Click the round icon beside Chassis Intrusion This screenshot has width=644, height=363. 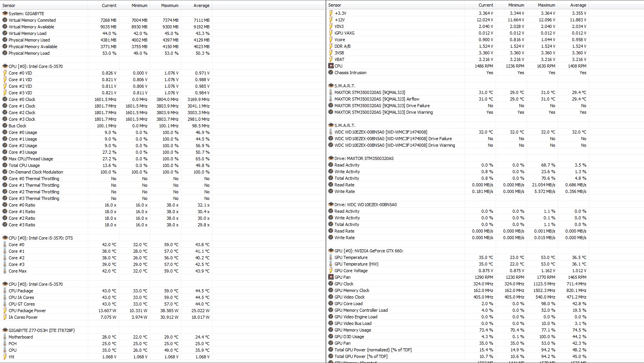click(331, 73)
